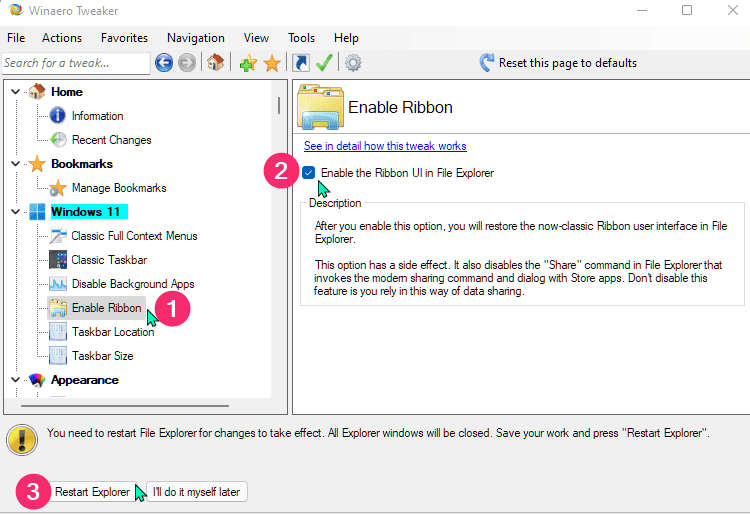750x514 pixels.
Task: Open the Tools menu
Action: tap(301, 38)
